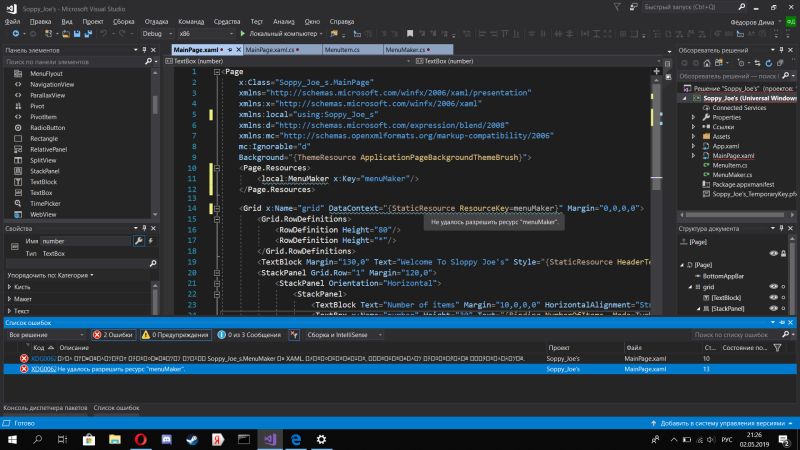
Task: Start debugging with the green play icon
Action: click(243, 34)
